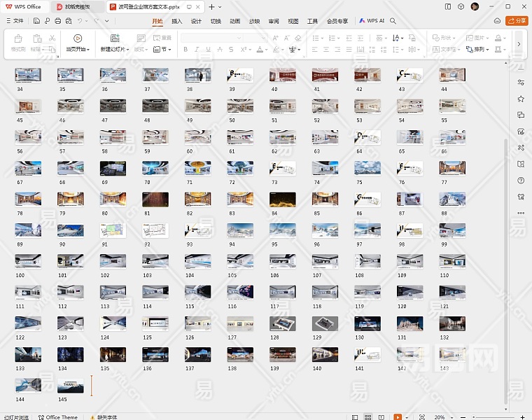Click the 新建幻灯片 new slide icon
Viewport: 532px width, 420px height.
coord(115,38)
